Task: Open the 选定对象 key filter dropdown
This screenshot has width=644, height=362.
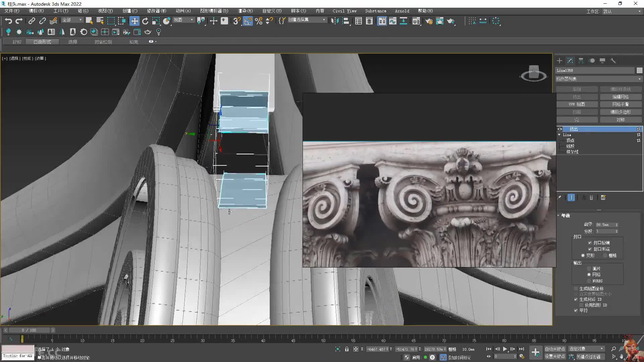Action: (586, 349)
